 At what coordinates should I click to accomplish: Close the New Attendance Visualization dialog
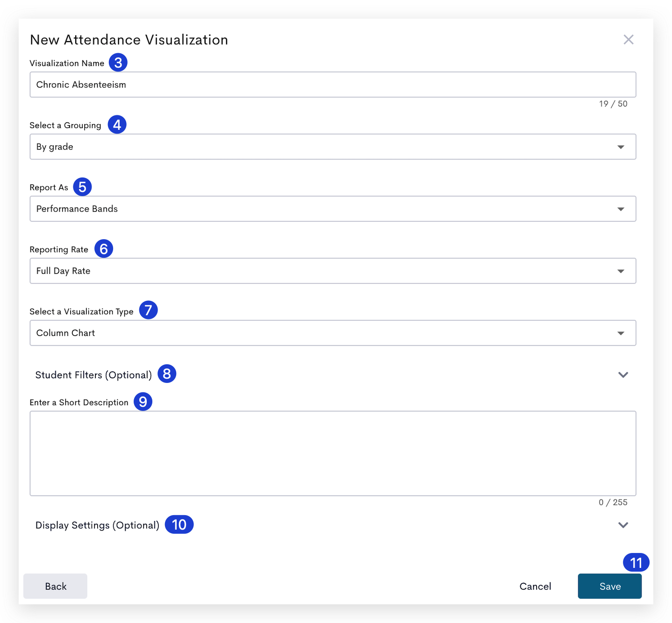click(x=628, y=40)
